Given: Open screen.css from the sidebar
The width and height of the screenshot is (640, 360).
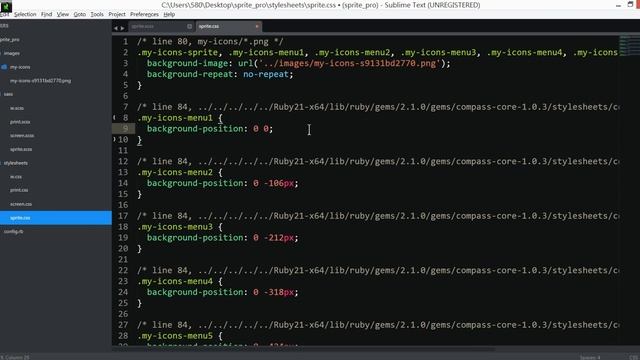Looking at the screenshot, I should tap(21, 204).
